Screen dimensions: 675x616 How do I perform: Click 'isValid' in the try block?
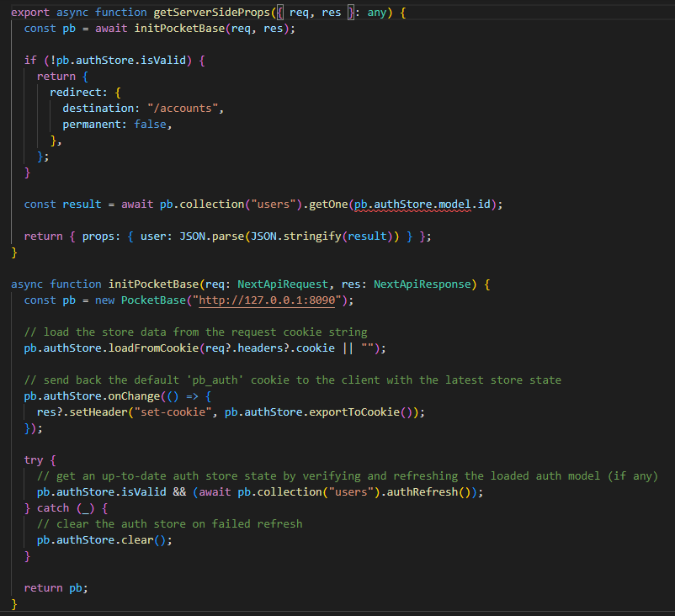(x=143, y=491)
